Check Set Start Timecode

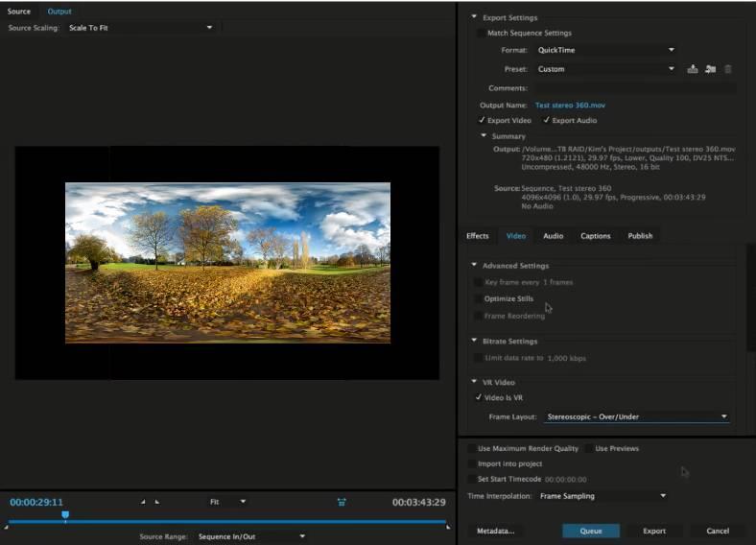pos(471,479)
